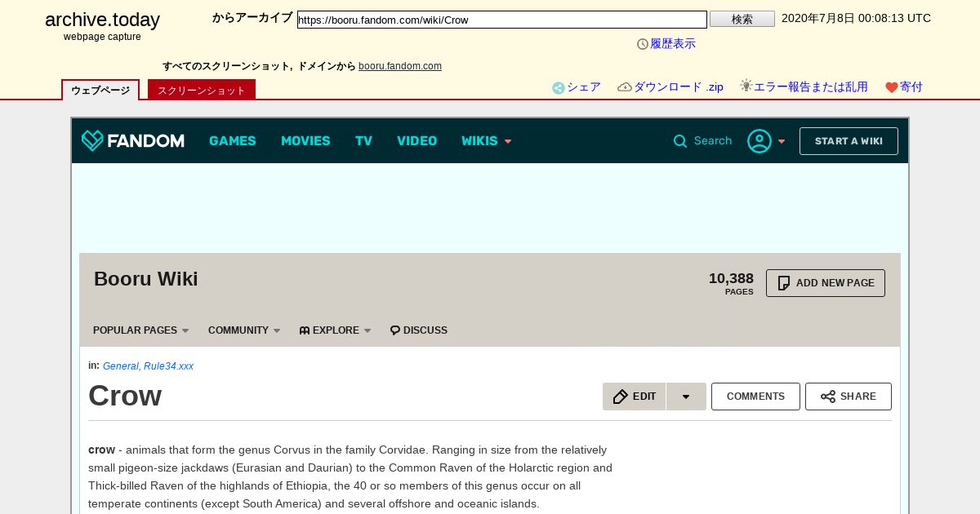The height and width of the screenshot is (514, 980).
Task: Click the heart donate icon
Action: click(892, 87)
